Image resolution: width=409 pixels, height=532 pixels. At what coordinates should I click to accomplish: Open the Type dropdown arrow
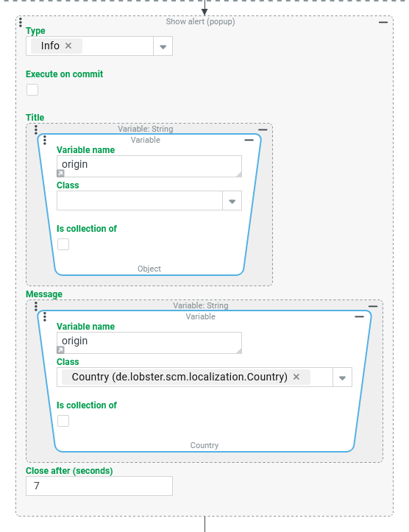pyautogui.click(x=163, y=46)
